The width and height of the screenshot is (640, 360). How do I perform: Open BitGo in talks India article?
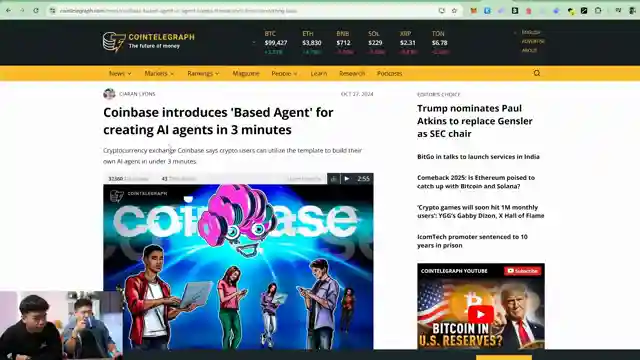tap(478, 157)
